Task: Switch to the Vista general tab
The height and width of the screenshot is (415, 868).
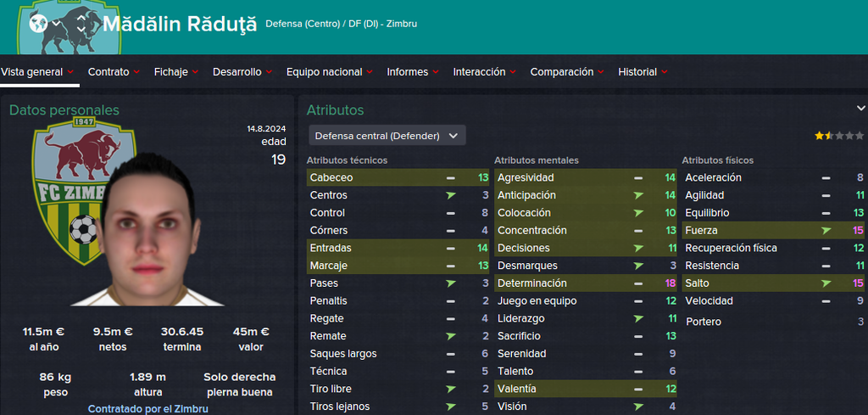Action: coord(37,72)
